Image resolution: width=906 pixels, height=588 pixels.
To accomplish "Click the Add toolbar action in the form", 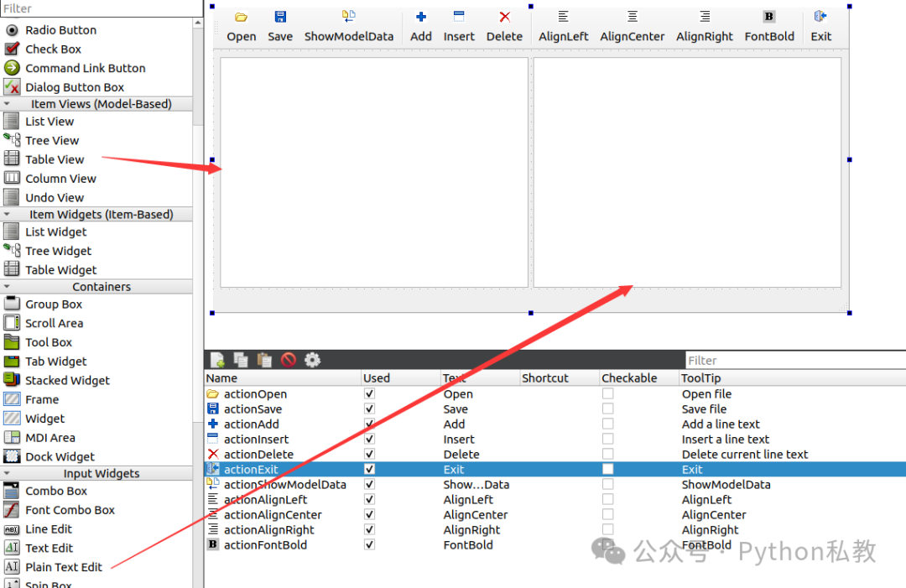I will click(420, 26).
